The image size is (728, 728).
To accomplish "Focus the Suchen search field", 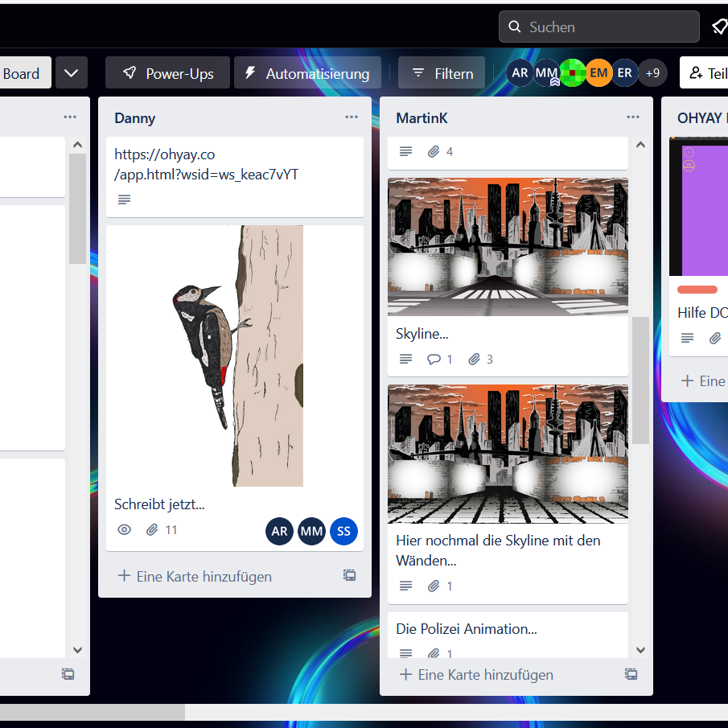I will 599,27.
